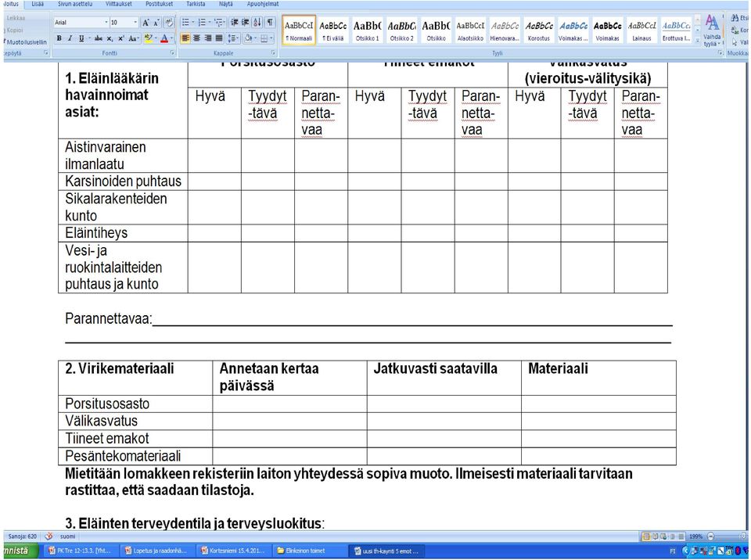Show paragraph marks and hidden symbols
This screenshot has height=560, width=751.
270,23
